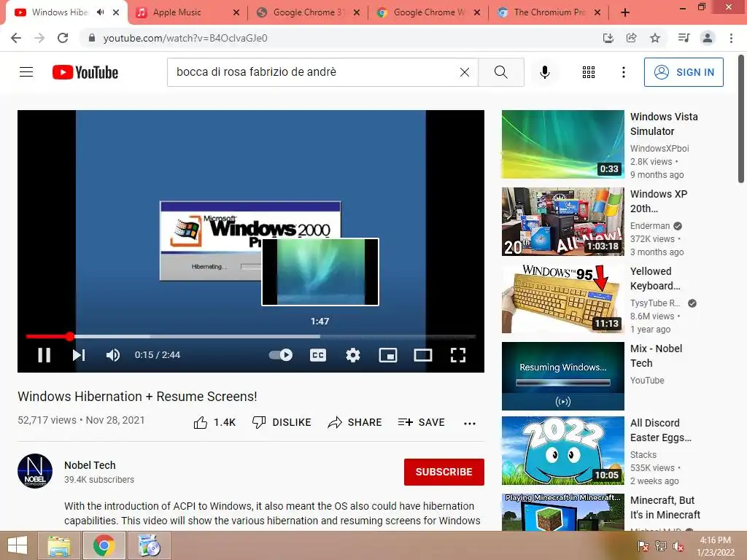Like the video (1.4K thumbs up)
The width and height of the screenshot is (747, 560).
click(214, 422)
